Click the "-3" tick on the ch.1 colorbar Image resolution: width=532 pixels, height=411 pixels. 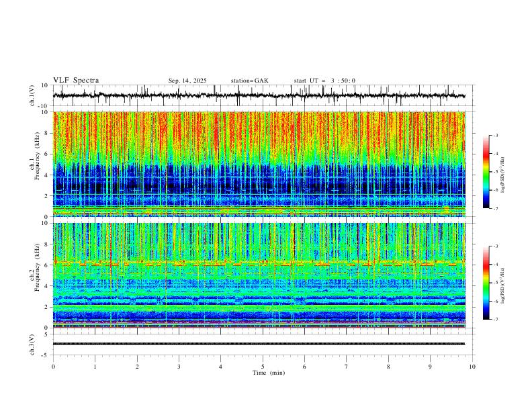click(x=495, y=135)
